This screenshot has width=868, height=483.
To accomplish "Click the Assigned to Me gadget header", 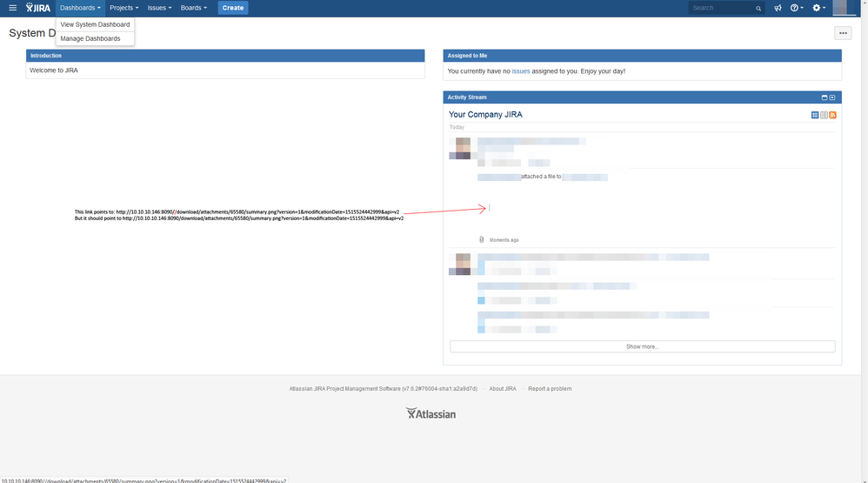I will point(642,56).
